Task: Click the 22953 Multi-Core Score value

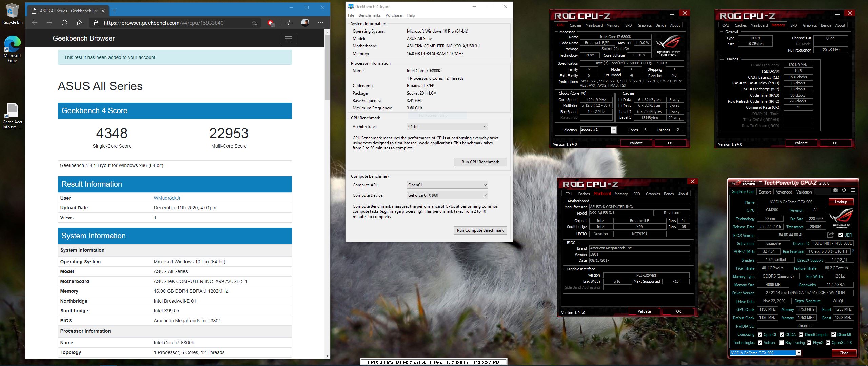Action: click(x=229, y=133)
